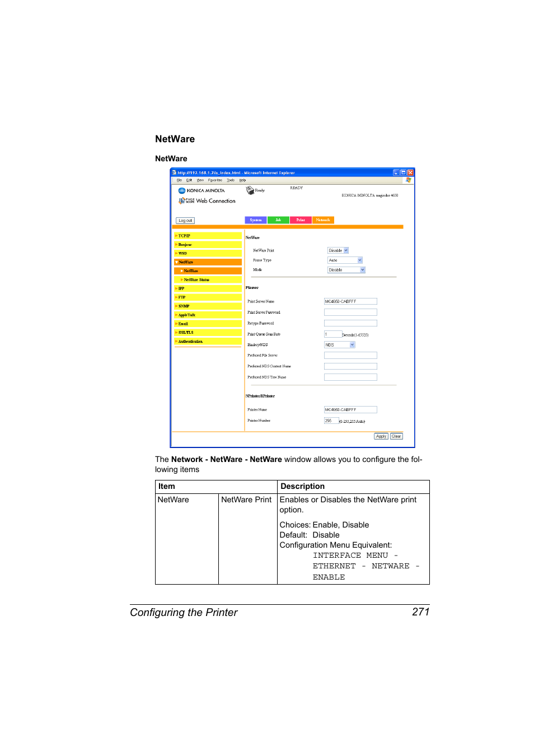Switch to the System tab

pos(256,220)
